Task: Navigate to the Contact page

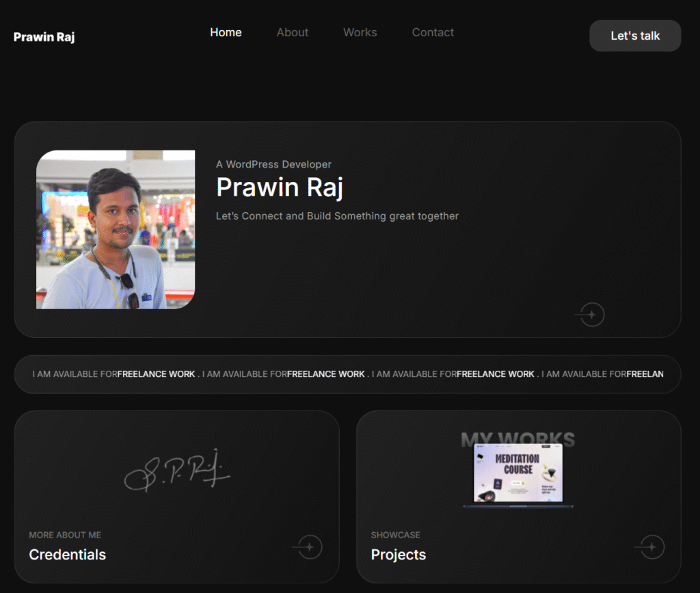Action: pyautogui.click(x=433, y=32)
